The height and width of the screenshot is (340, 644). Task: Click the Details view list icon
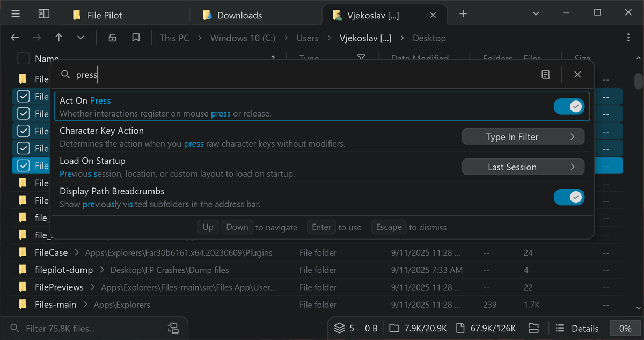coord(560,328)
